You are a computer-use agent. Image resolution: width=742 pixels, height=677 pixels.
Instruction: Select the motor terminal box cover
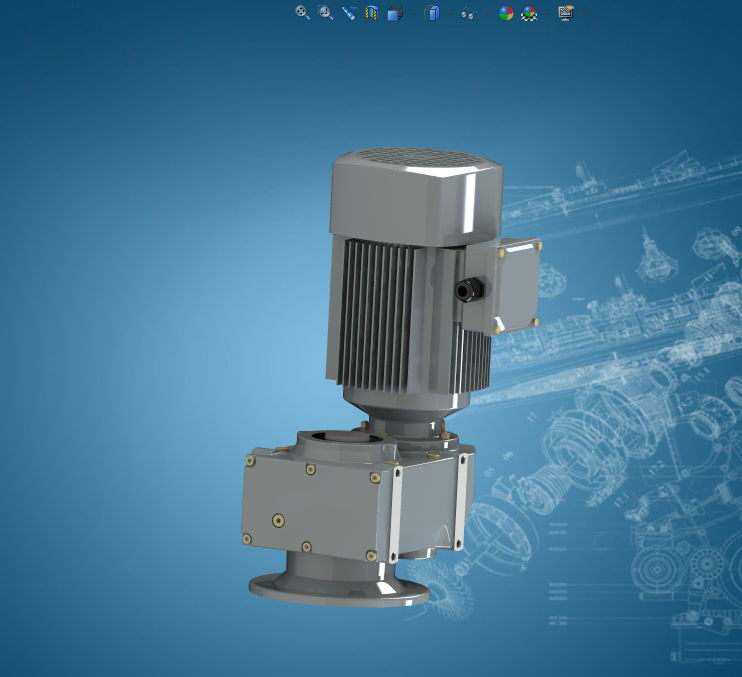coord(517,287)
